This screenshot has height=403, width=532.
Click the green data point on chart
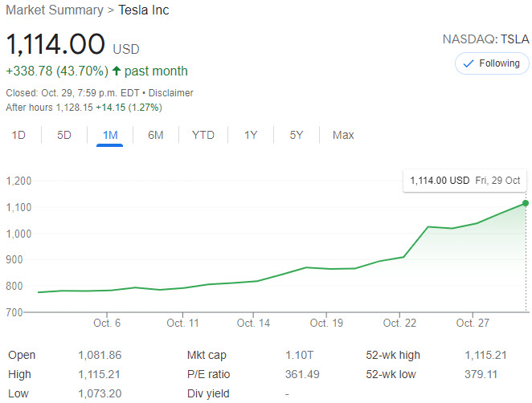[x=526, y=203]
